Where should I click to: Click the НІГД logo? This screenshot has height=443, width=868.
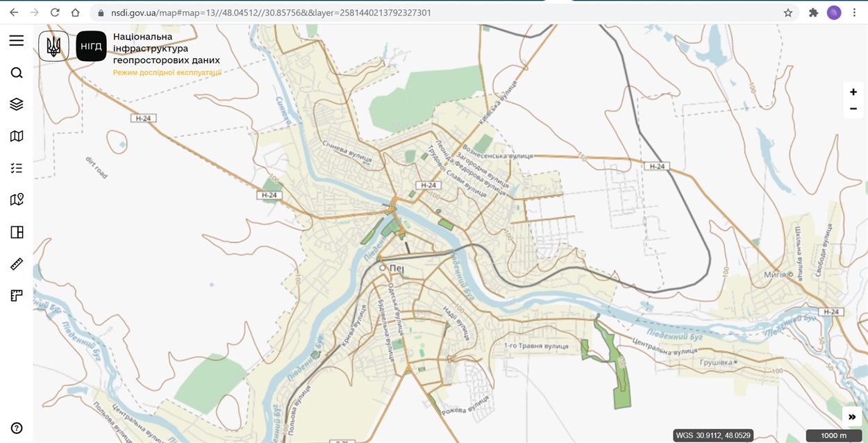coord(91,47)
